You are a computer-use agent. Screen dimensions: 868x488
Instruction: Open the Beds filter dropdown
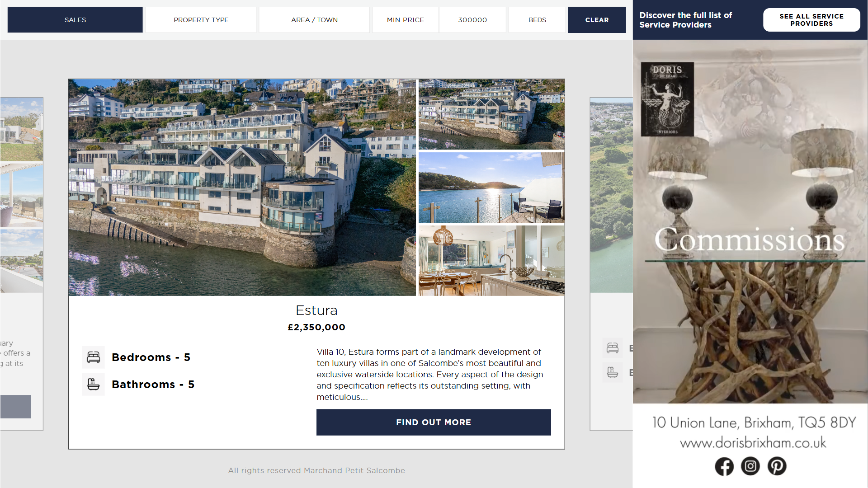(x=537, y=20)
